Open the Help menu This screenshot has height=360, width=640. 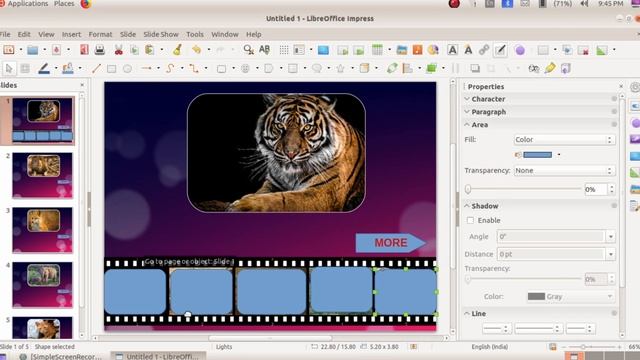click(x=253, y=34)
